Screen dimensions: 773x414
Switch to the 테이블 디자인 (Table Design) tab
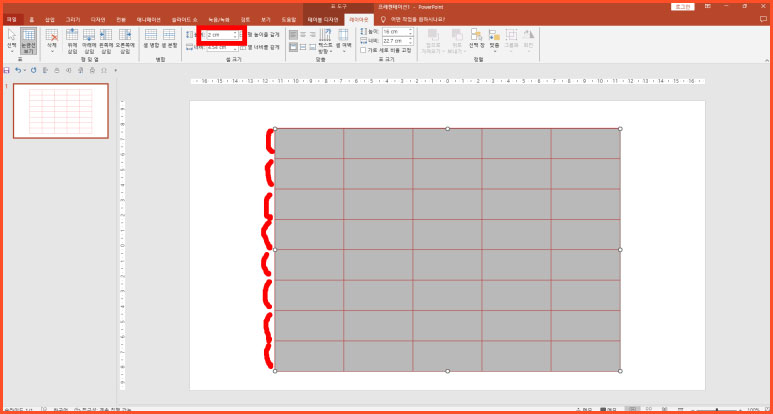[323, 20]
